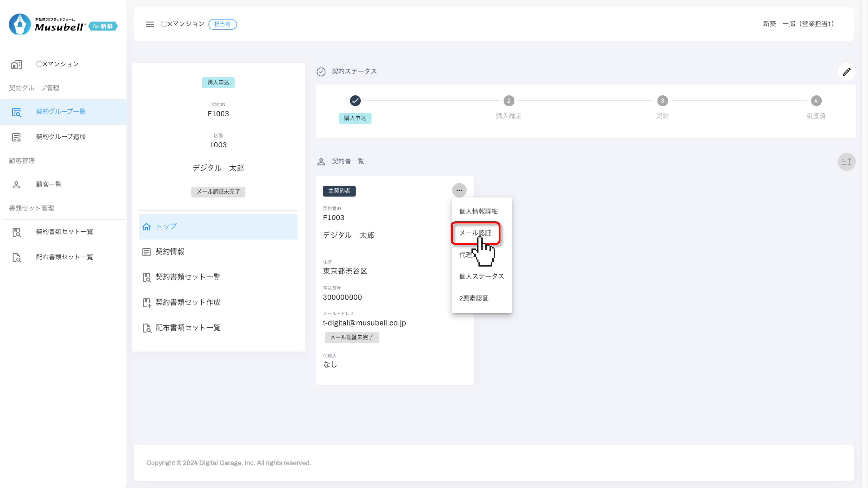This screenshot has width=868, height=488.
Task: Open 配布書類セット一覧 in left sidebar
Action: coord(64,257)
